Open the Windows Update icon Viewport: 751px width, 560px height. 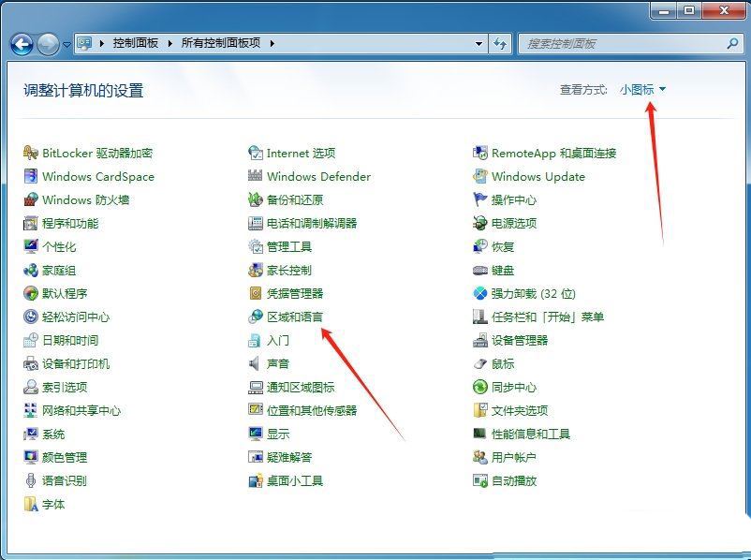pos(480,176)
